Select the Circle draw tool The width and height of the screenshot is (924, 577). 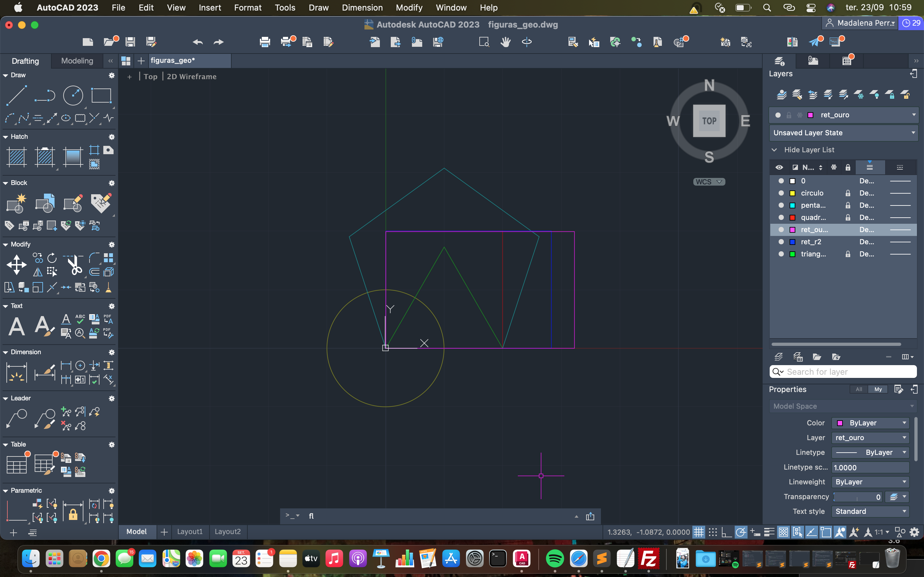coord(73,96)
